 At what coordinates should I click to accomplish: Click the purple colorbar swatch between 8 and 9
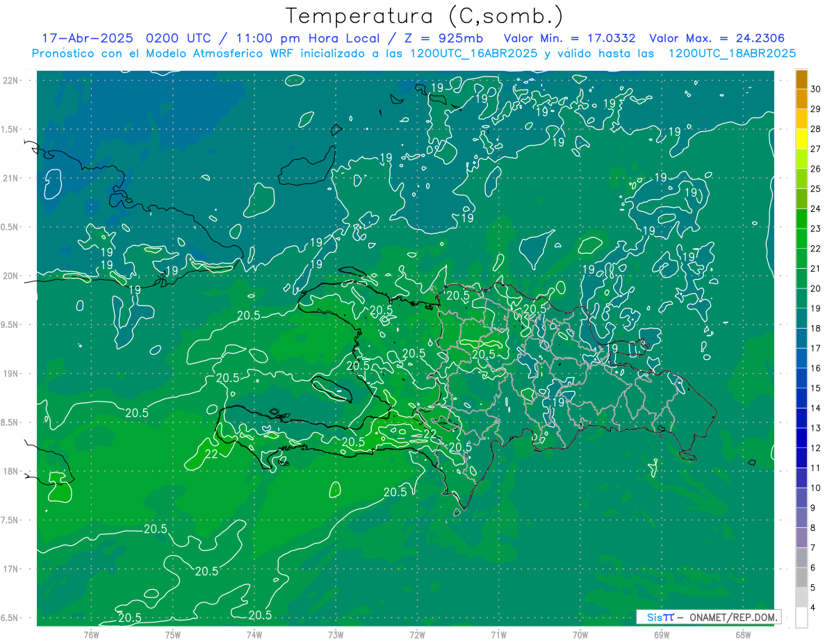tap(801, 518)
